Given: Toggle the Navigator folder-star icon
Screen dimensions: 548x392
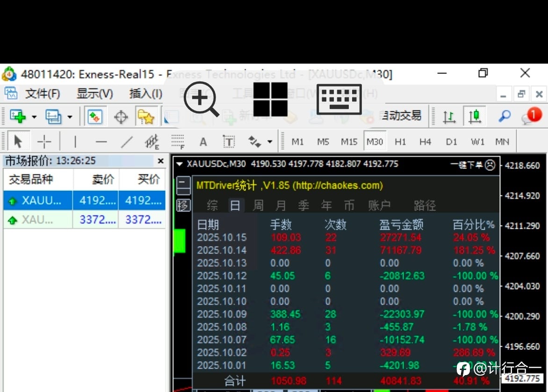Looking at the screenshot, I should [146, 117].
